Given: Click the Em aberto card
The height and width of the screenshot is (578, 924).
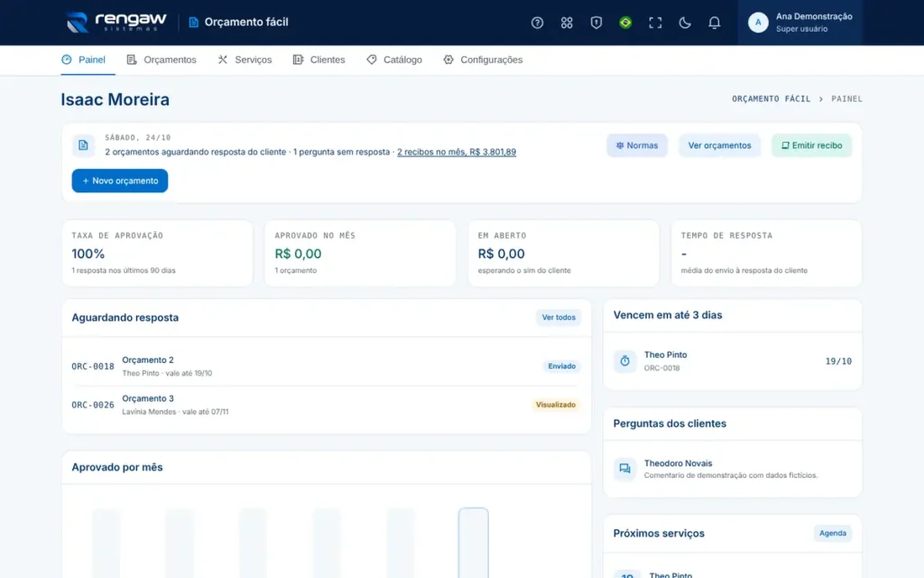Looking at the screenshot, I should (x=563, y=253).
